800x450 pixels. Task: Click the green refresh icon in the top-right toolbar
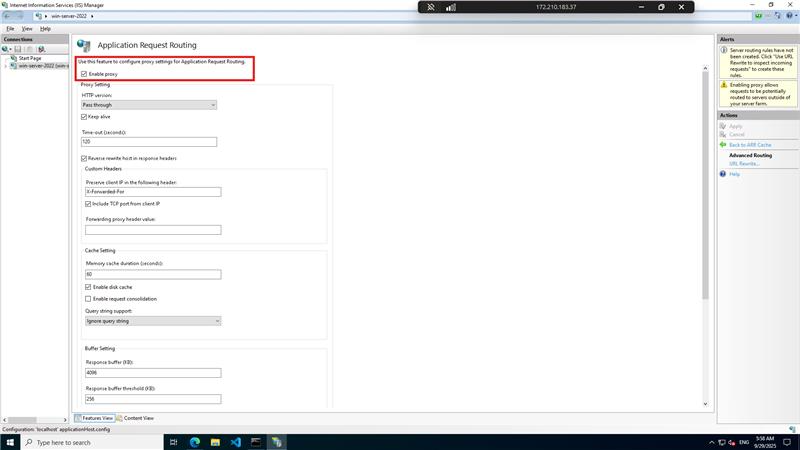coord(759,16)
